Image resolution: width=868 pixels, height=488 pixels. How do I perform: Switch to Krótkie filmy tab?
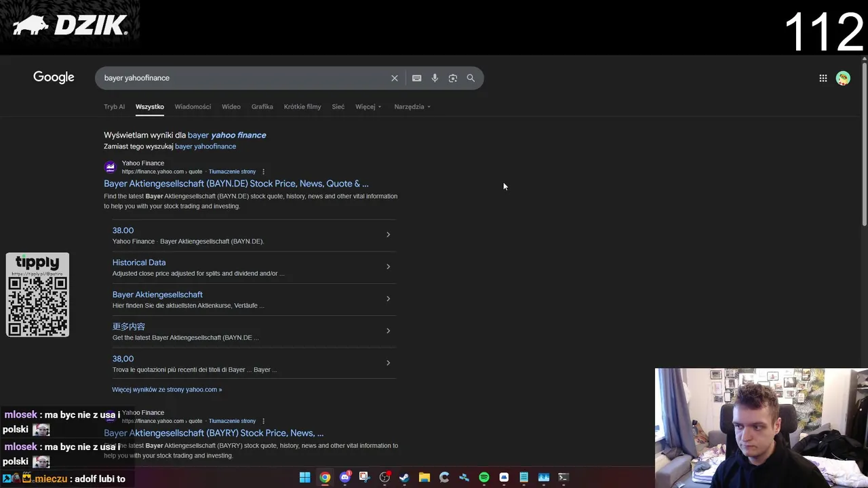[302, 106]
